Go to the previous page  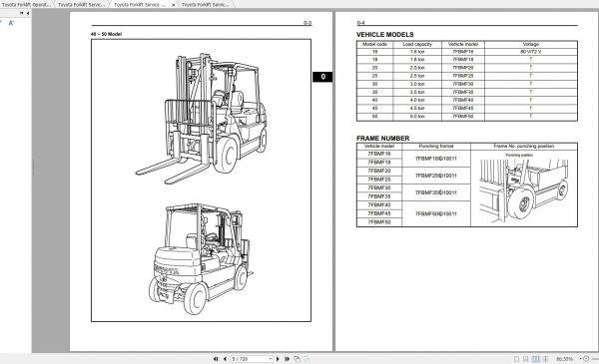pos(225,359)
